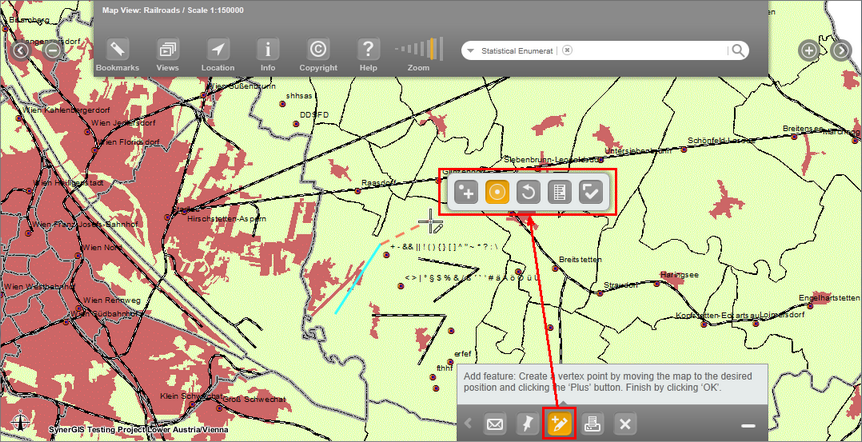This screenshot has width=862, height=442.
Task: Click the Views icon
Action: click(167, 50)
